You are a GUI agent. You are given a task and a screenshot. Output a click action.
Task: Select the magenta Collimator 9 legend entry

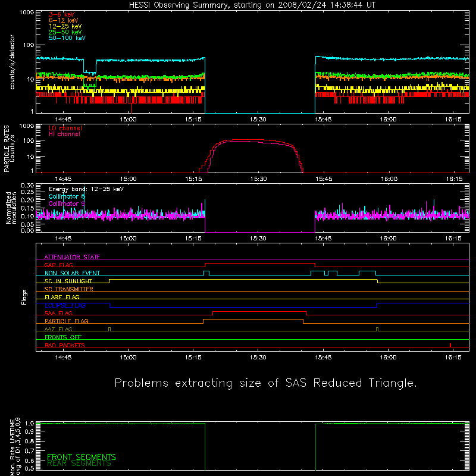click(x=67, y=203)
